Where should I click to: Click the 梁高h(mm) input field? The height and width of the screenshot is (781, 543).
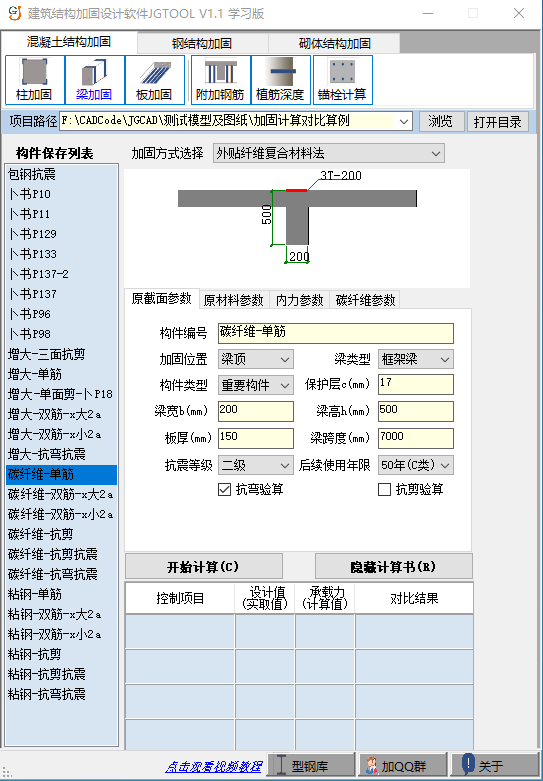click(x=415, y=411)
